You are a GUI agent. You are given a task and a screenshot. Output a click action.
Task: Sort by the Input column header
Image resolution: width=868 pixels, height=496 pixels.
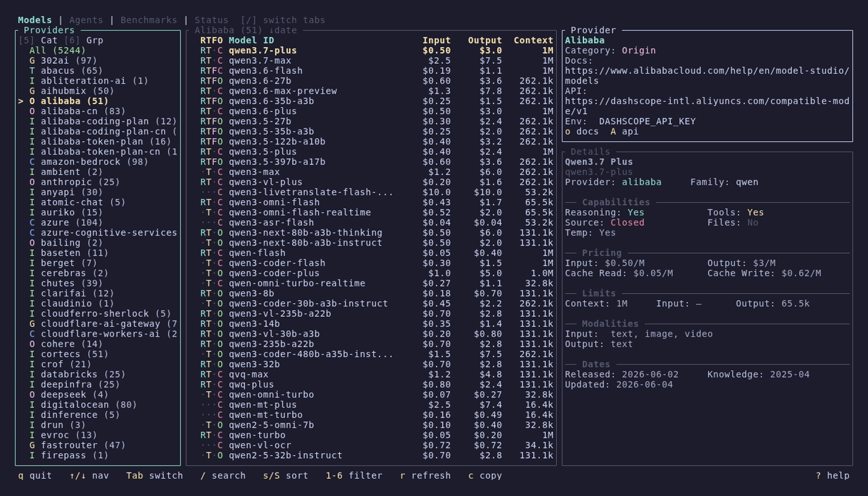point(436,40)
